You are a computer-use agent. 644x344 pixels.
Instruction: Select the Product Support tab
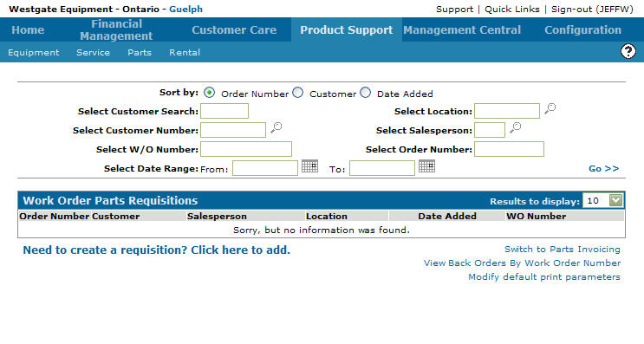(x=346, y=30)
